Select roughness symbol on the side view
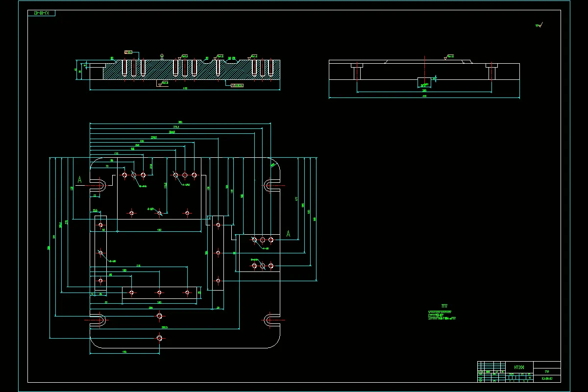This screenshot has width=588, height=392. (x=449, y=57)
